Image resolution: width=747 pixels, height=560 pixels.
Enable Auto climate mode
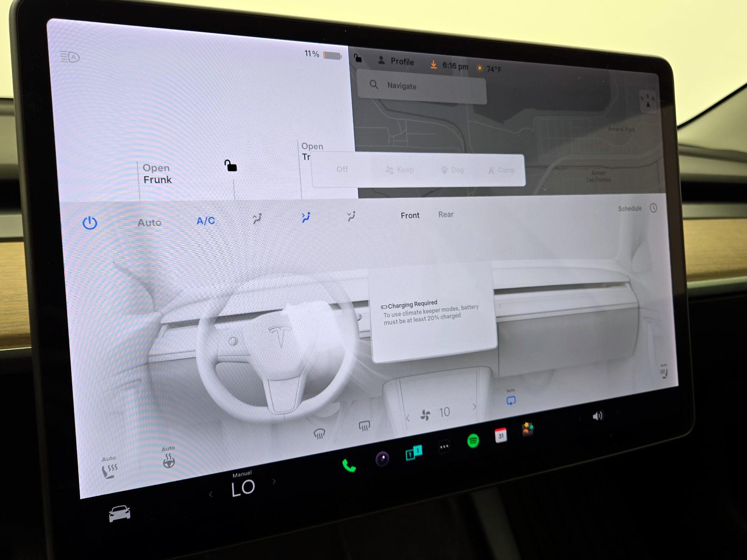pyautogui.click(x=149, y=222)
